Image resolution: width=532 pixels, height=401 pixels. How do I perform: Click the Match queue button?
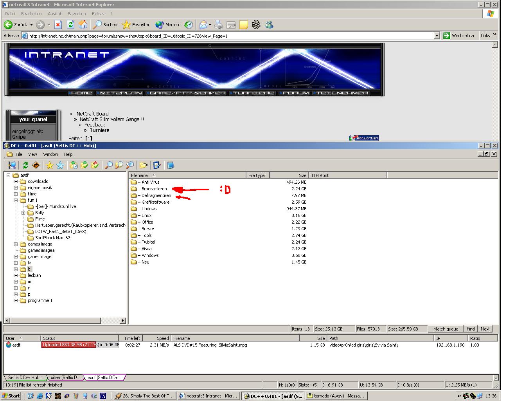click(446, 329)
